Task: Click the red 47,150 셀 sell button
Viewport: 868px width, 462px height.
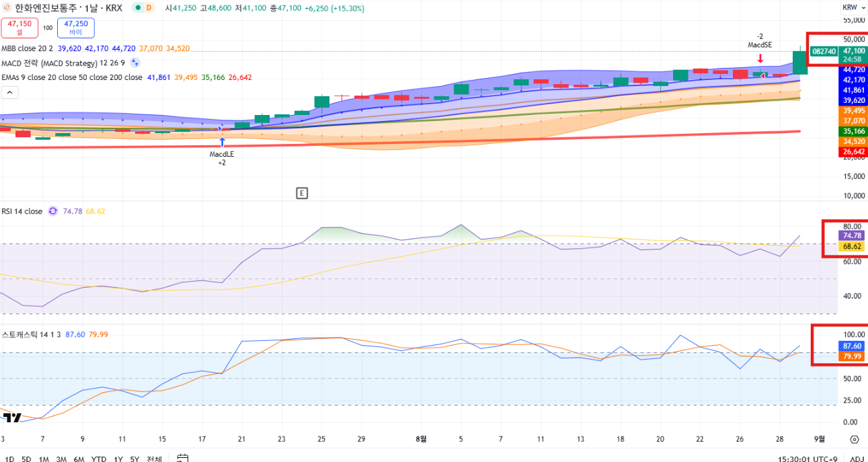Action: (x=19, y=28)
